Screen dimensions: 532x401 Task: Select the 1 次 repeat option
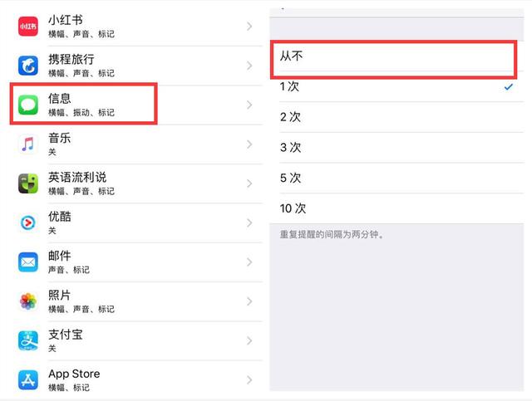(x=397, y=86)
